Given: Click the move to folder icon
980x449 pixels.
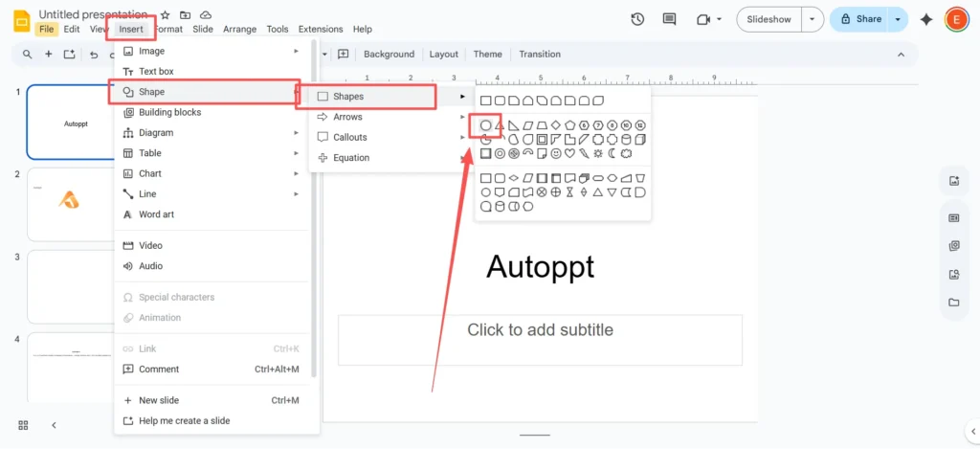Looking at the screenshot, I should 185,14.
